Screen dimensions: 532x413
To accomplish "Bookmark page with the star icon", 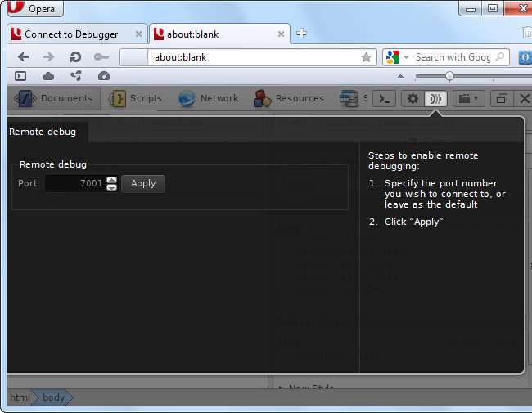I will click(366, 57).
